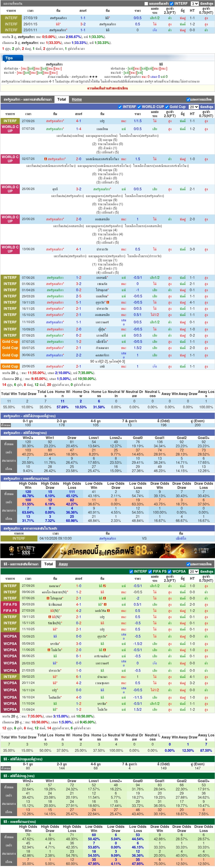
Task: Toggle the INTERF checkbox in head-to-head header
Action: (x=172, y=4)
